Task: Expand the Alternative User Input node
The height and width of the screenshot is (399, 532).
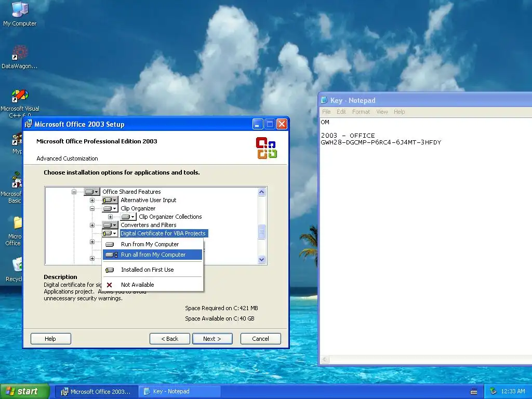Action: click(x=92, y=200)
